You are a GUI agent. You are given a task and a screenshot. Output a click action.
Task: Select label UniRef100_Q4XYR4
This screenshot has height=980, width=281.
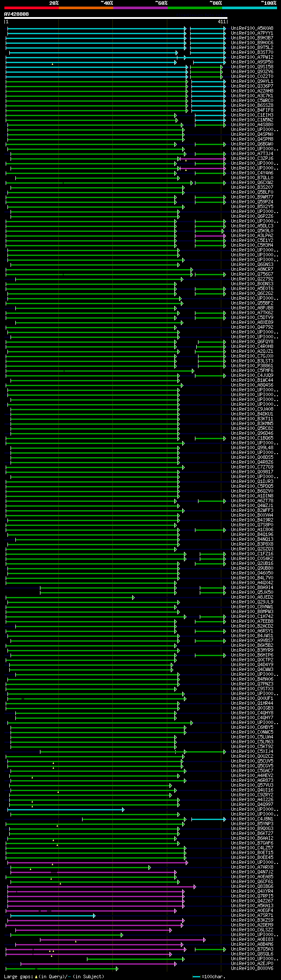click(252, 891)
